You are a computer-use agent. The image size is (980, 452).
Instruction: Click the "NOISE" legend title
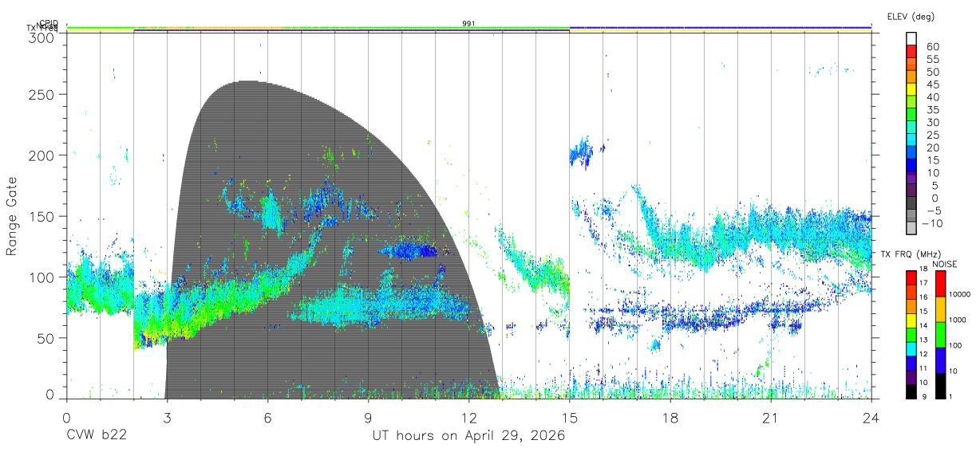(946, 264)
